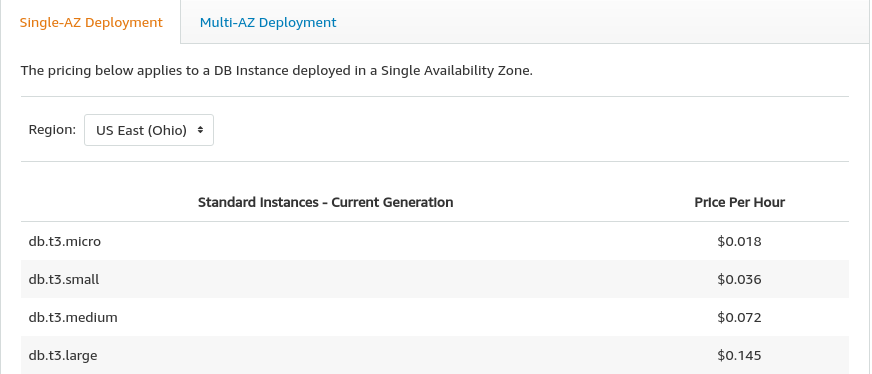Select the db.t3.micro instance row label
872x374 pixels.
coord(65,241)
